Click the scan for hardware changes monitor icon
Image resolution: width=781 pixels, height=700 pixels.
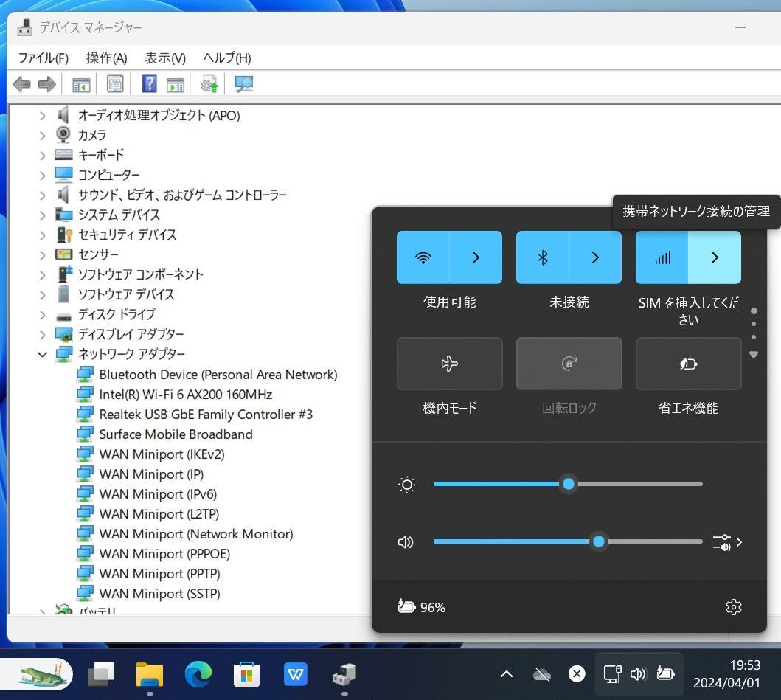243,85
